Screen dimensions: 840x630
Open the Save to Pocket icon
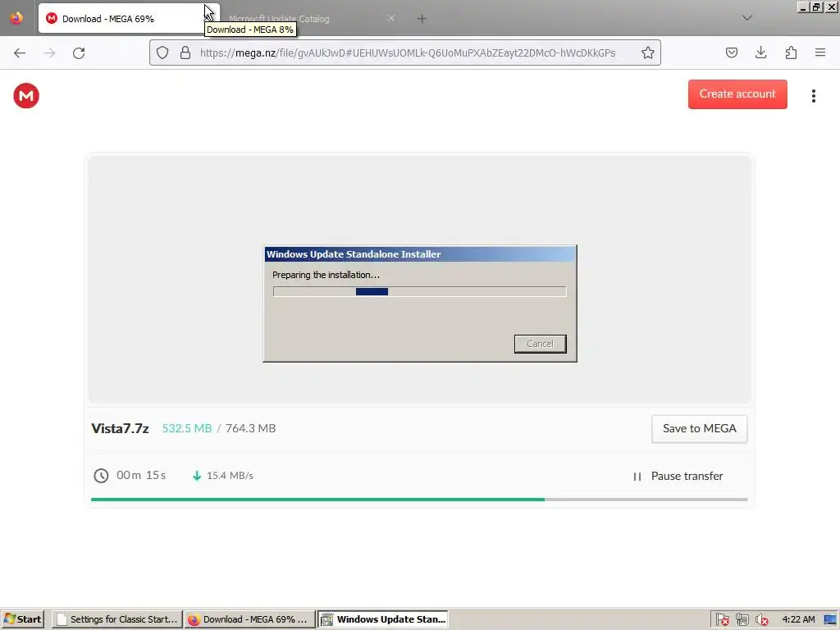(731, 52)
